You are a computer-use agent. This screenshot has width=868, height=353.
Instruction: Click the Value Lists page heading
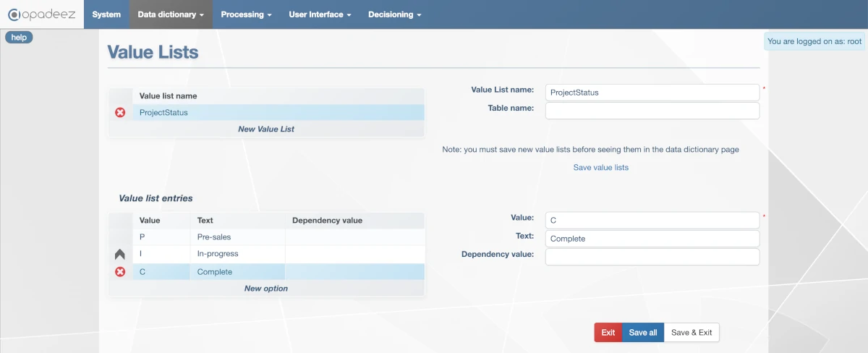153,52
